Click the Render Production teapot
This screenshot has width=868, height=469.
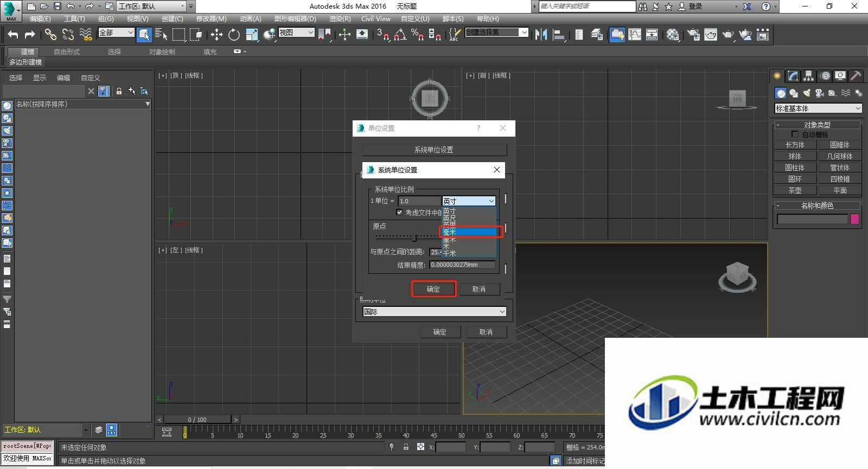click(728, 35)
